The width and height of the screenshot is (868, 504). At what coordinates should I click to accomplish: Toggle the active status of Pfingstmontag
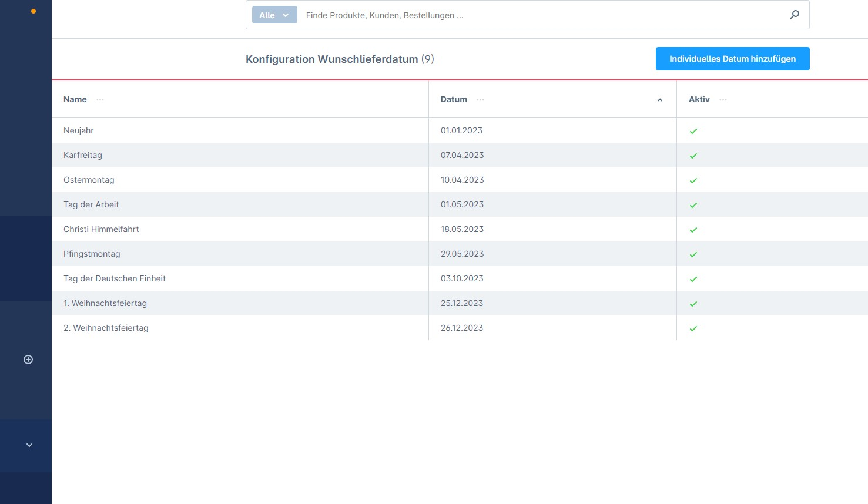pos(693,254)
